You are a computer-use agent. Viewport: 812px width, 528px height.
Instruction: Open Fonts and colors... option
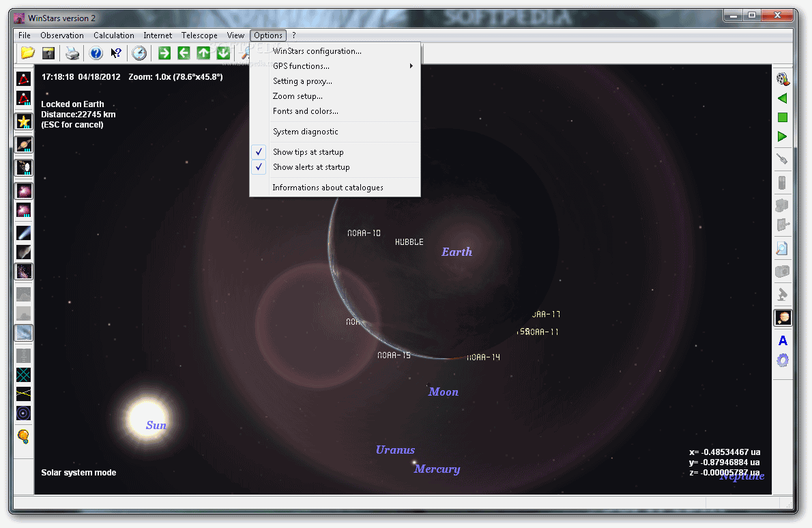click(x=335, y=111)
